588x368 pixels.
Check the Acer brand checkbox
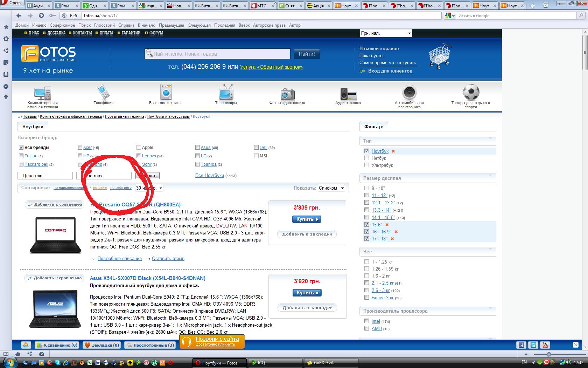pyautogui.click(x=80, y=148)
